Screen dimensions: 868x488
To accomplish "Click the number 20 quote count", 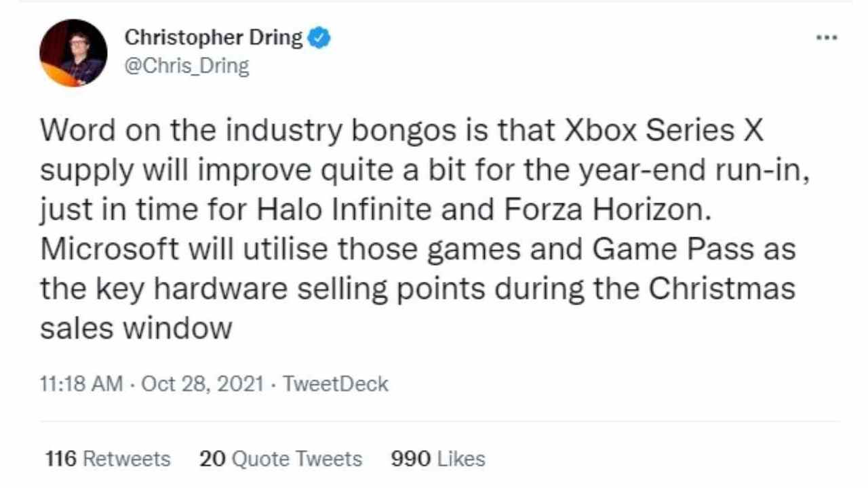I will [212, 459].
